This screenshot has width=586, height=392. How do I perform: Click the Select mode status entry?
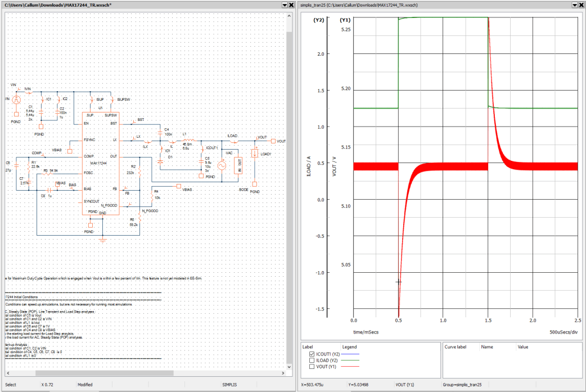click(x=11, y=385)
